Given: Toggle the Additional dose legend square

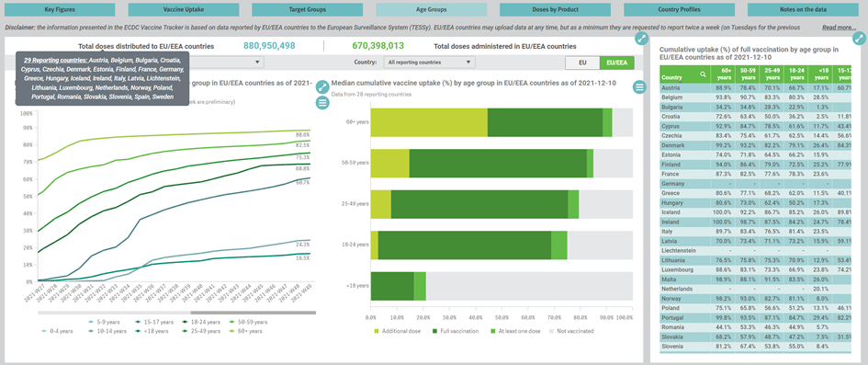Looking at the screenshot, I should click(377, 331).
